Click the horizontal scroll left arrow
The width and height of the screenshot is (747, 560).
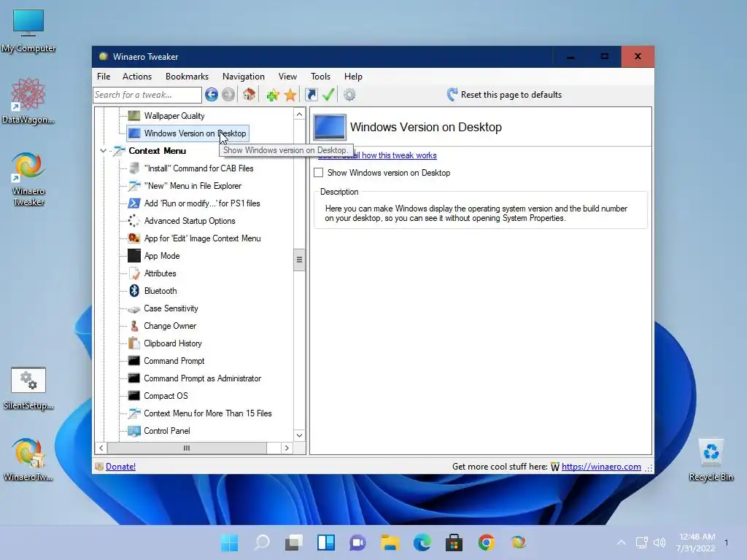(x=101, y=448)
